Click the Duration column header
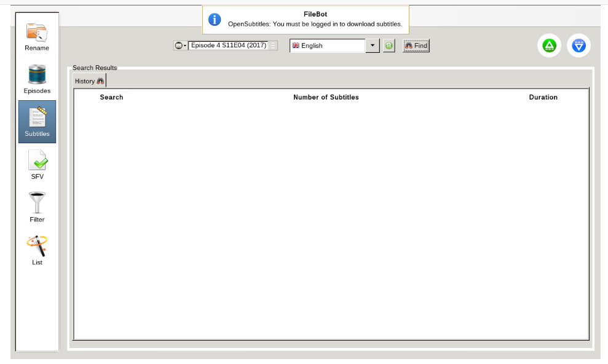608x364 pixels. pyautogui.click(x=543, y=97)
